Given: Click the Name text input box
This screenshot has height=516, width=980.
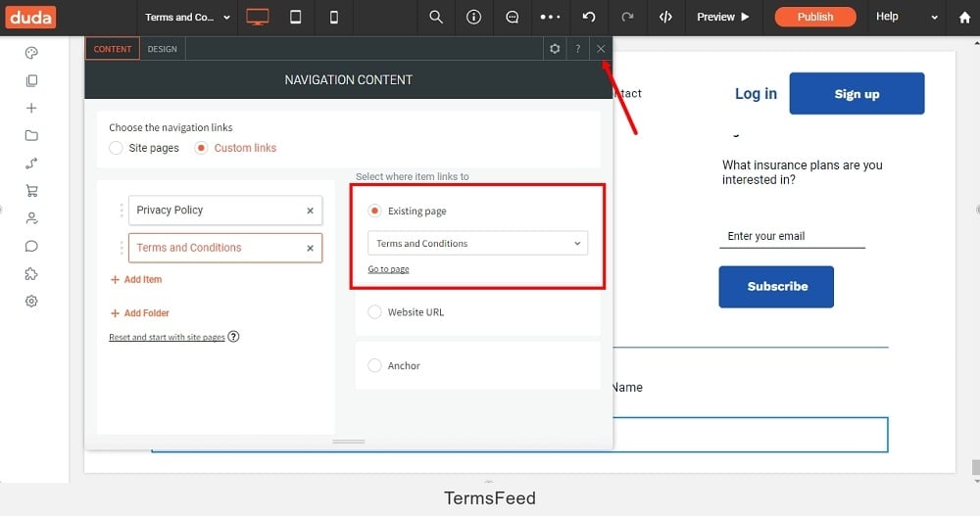Looking at the screenshot, I should pyautogui.click(x=750, y=435).
